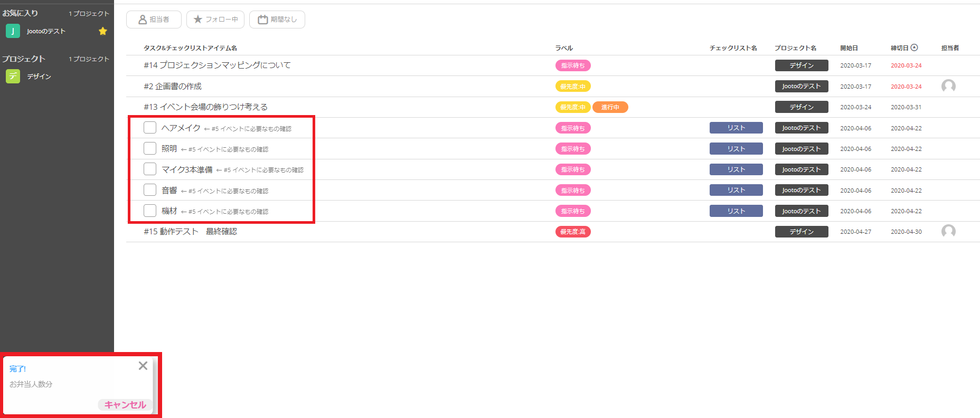Expand the 期間なし period filter
The image size is (980, 418).
(x=277, y=20)
